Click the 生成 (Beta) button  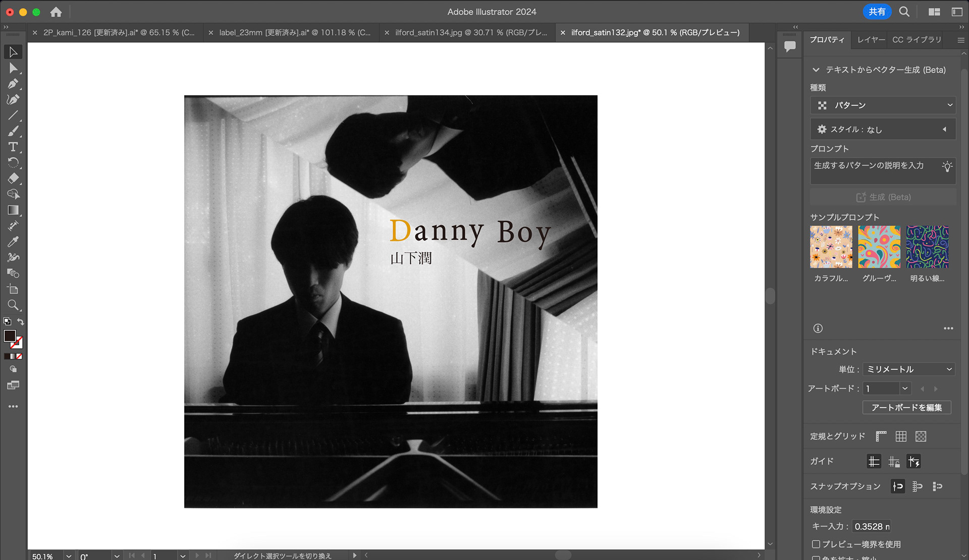click(883, 197)
